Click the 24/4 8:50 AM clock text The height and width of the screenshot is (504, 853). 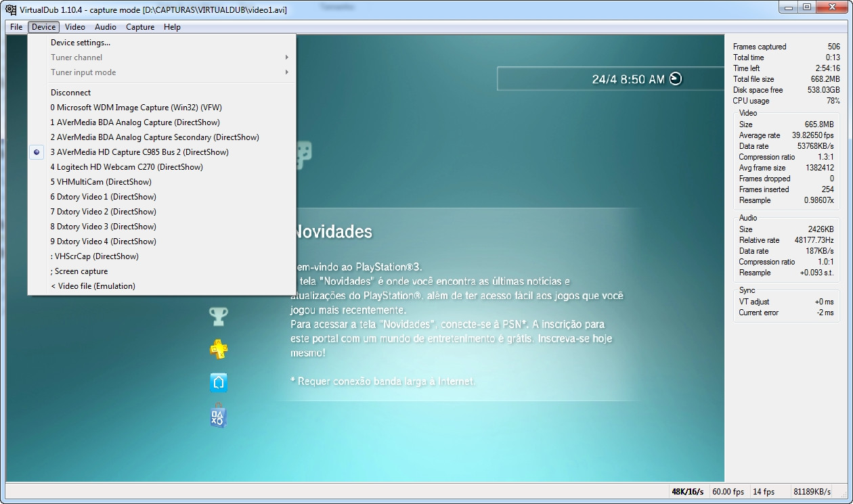[x=628, y=79]
